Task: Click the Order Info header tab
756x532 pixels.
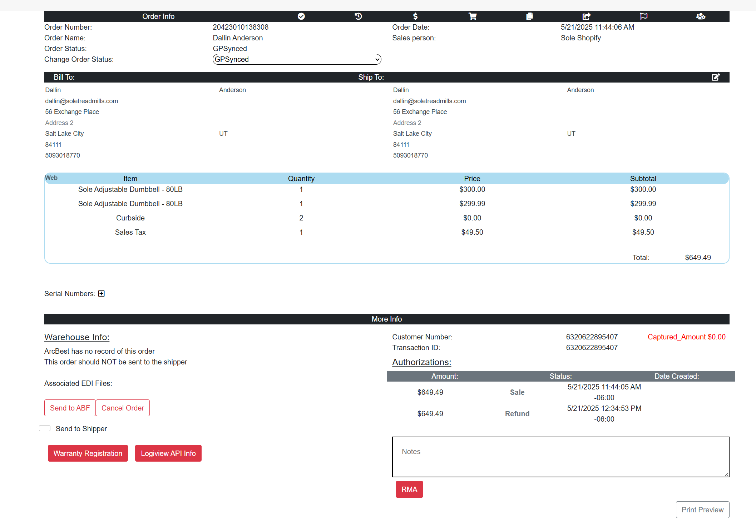Action: (158, 16)
